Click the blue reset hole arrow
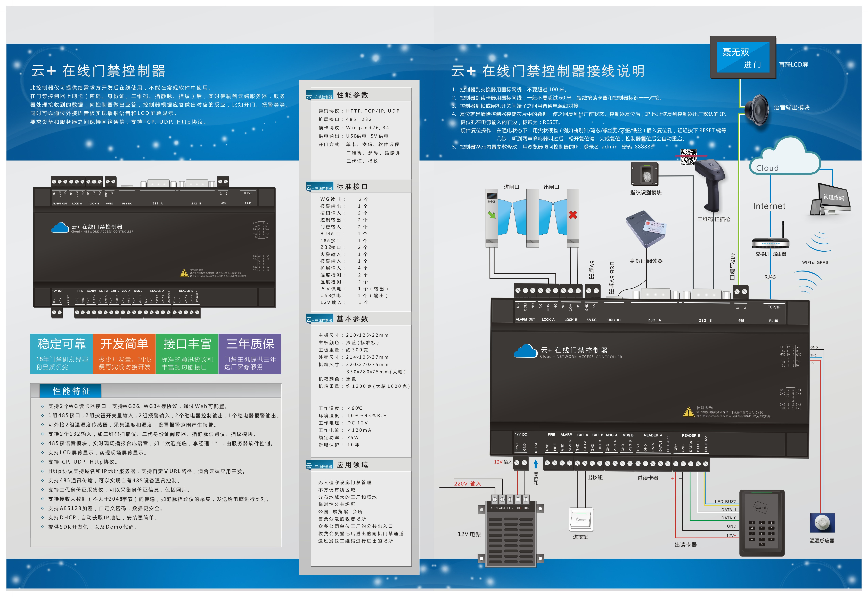868x597 pixels. click(x=536, y=464)
